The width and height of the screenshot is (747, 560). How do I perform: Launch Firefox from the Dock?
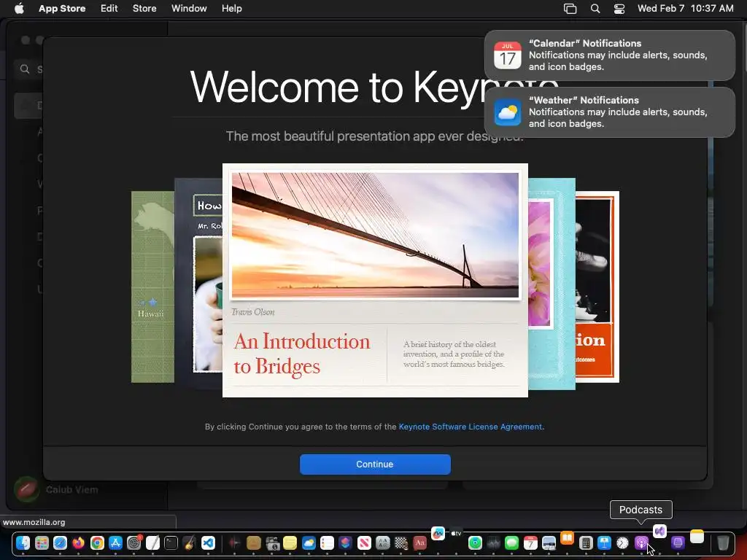coord(79,542)
